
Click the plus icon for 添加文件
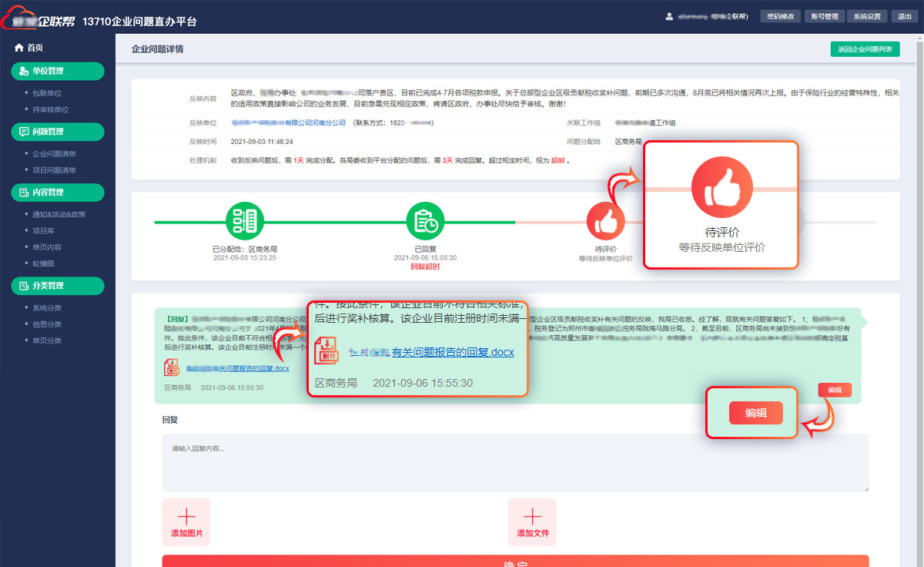coord(532,517)
